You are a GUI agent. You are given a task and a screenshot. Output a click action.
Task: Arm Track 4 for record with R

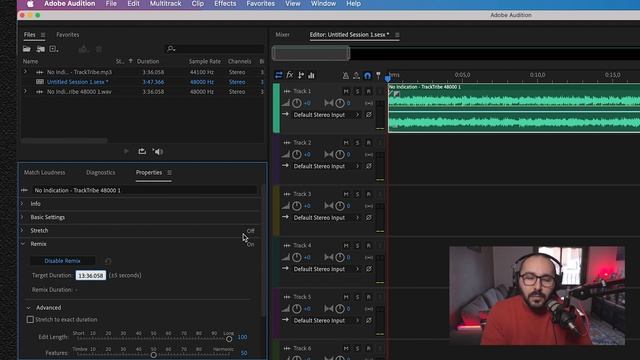369,246
